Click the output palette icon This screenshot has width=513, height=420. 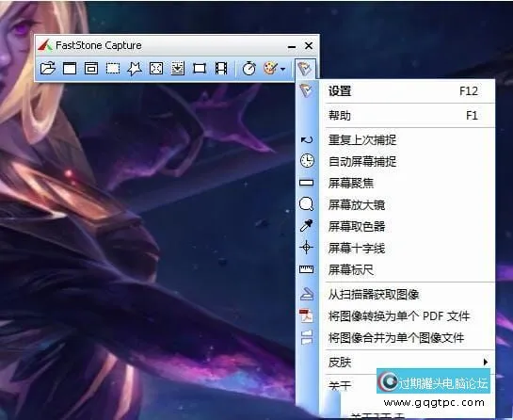[270, 69]
